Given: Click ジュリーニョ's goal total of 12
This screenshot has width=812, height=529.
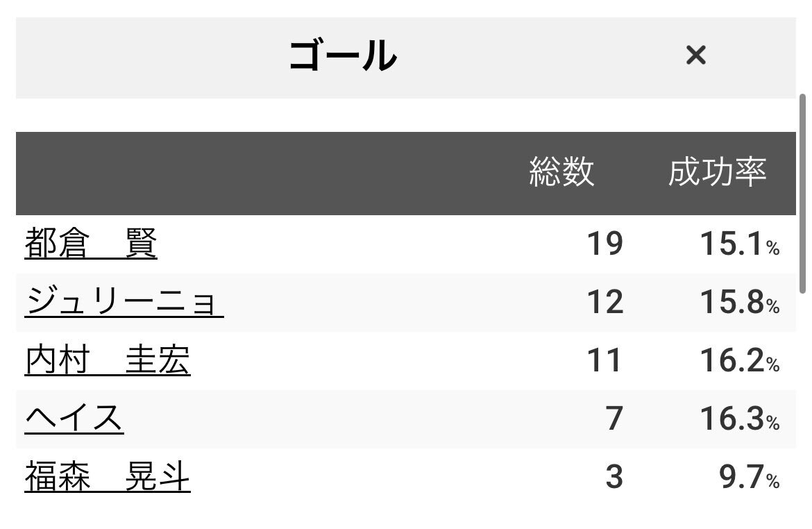Looking at the screenshot, I should (x=604, y=303).
